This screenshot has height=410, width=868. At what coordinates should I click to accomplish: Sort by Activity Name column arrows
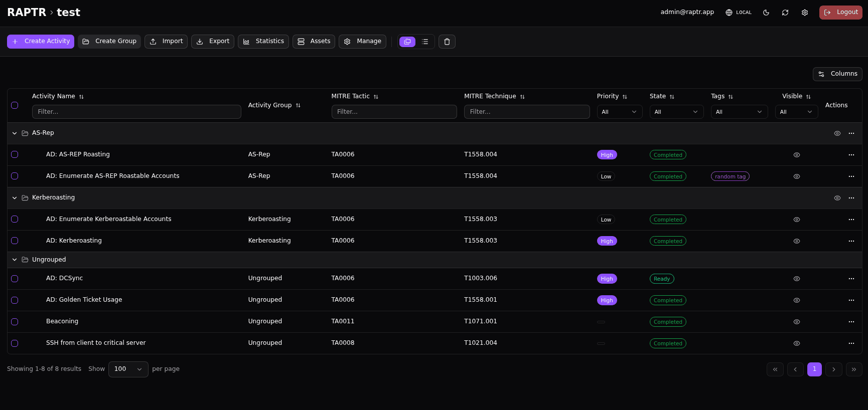[x=81, y=97]
